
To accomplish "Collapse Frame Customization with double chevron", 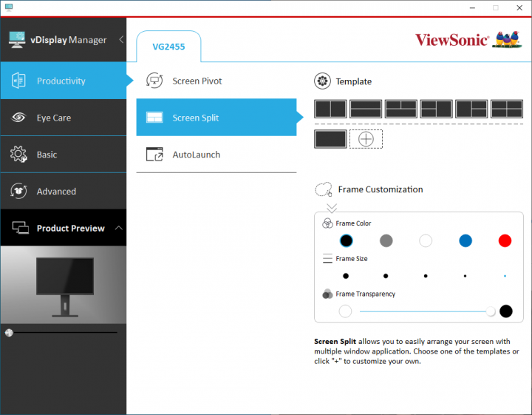I will (332, 207).
